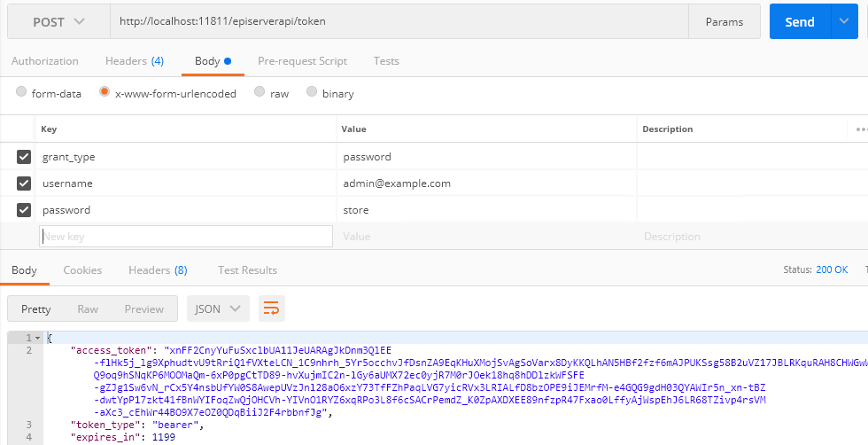Open the request Headers (4) tab
Image resolution: width=868 pixels, height=445 pixels.
(135, 61)
